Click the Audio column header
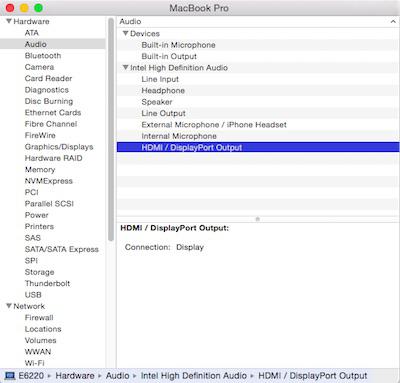 coord(258,22)
